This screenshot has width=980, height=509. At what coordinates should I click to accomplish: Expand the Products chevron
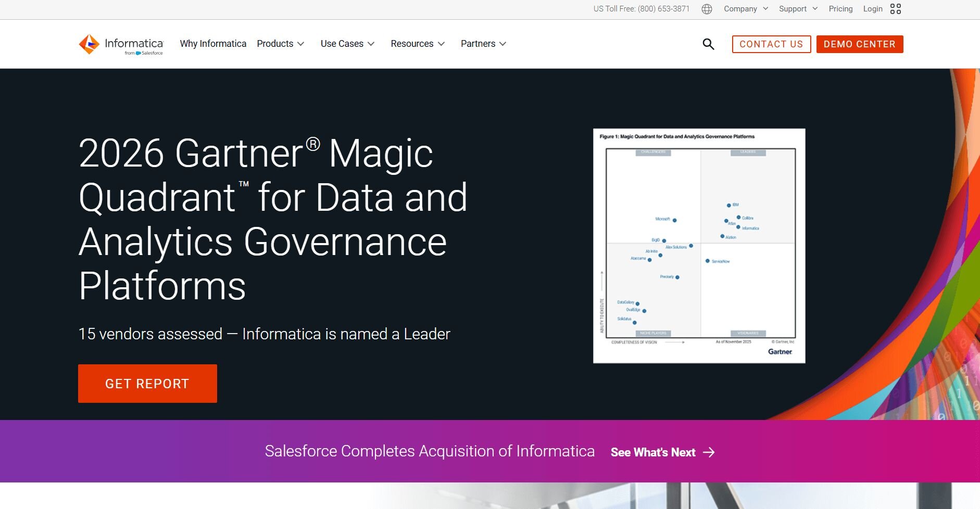300,44
